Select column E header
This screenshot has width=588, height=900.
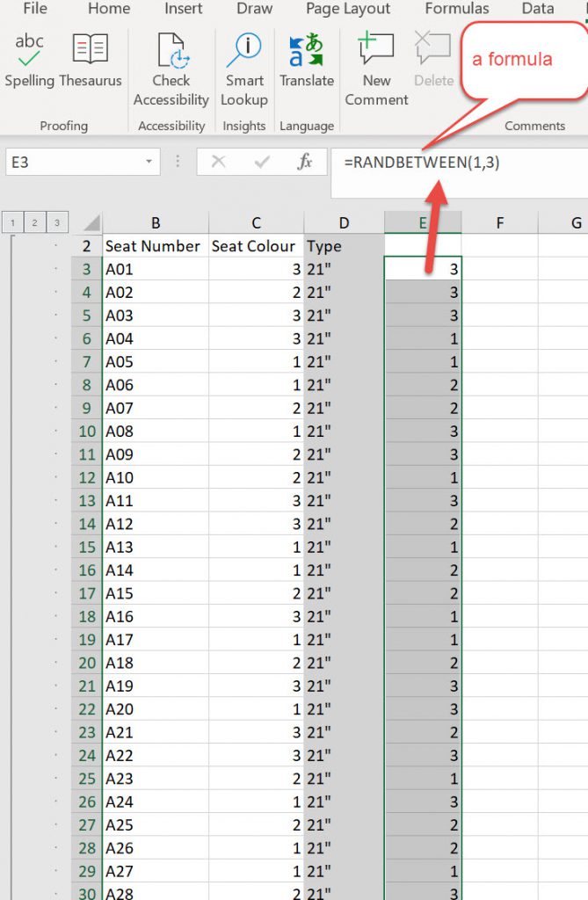point(423,223)
